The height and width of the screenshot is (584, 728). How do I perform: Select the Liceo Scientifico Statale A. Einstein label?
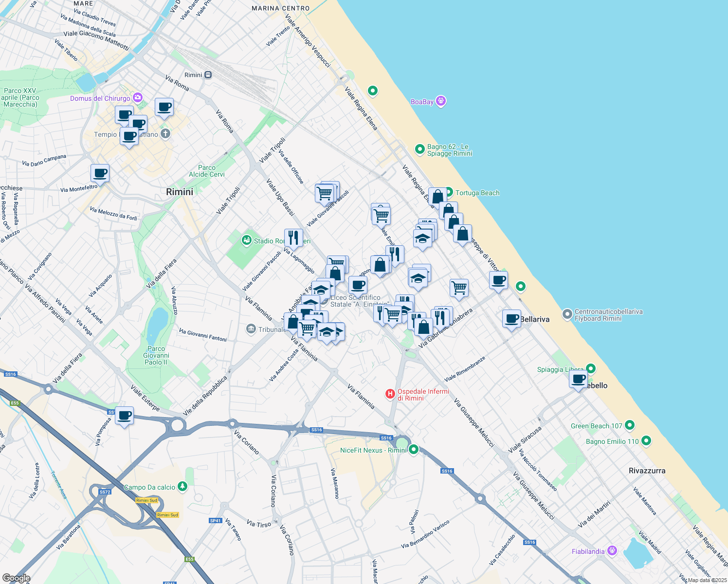click(x=359, y=301)
